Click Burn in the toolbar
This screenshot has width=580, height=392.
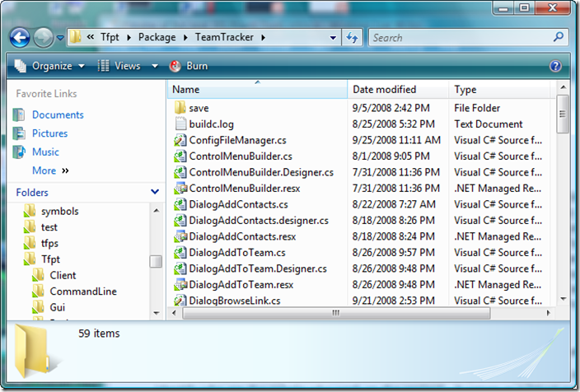(189, 66)
